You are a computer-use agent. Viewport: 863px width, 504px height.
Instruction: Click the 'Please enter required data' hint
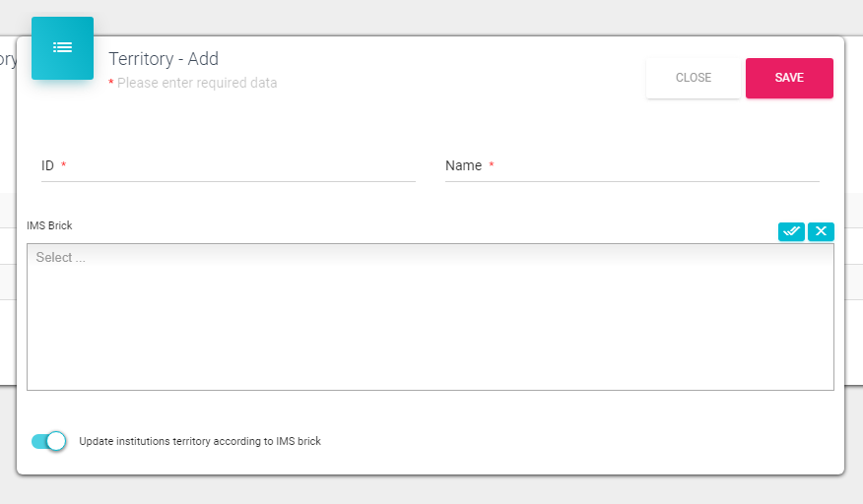(197, 84)
